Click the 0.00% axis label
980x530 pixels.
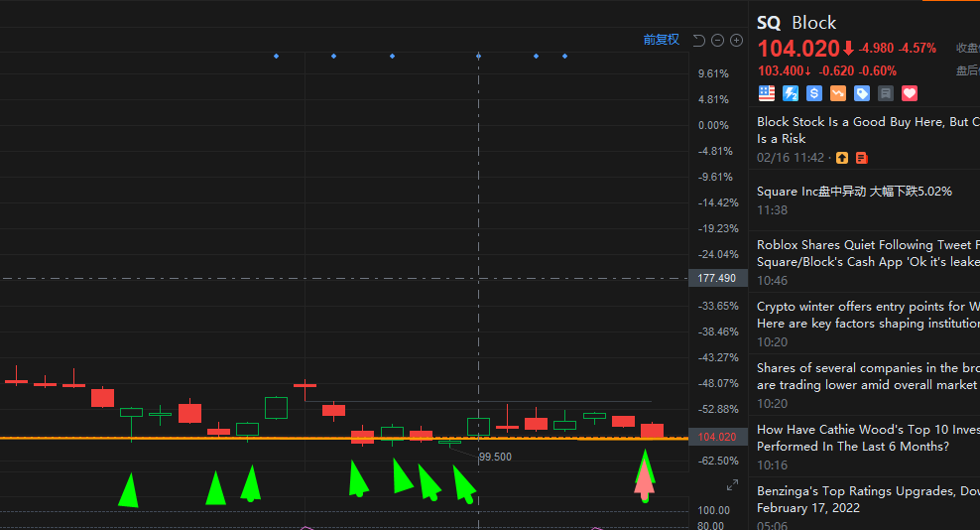click(x=714, y=125)
